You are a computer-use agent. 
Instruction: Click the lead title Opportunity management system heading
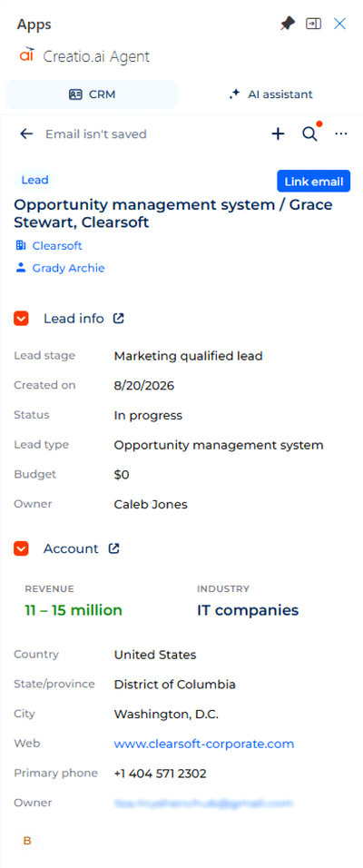(173, 213)
